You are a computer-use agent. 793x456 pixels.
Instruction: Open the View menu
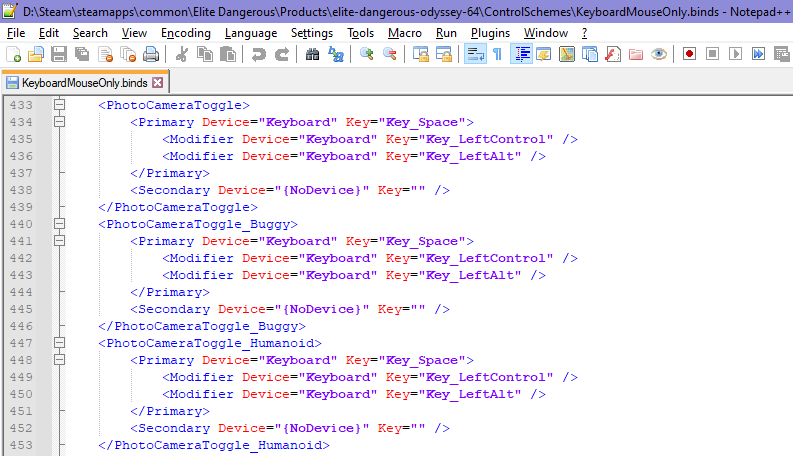point(134,33)
